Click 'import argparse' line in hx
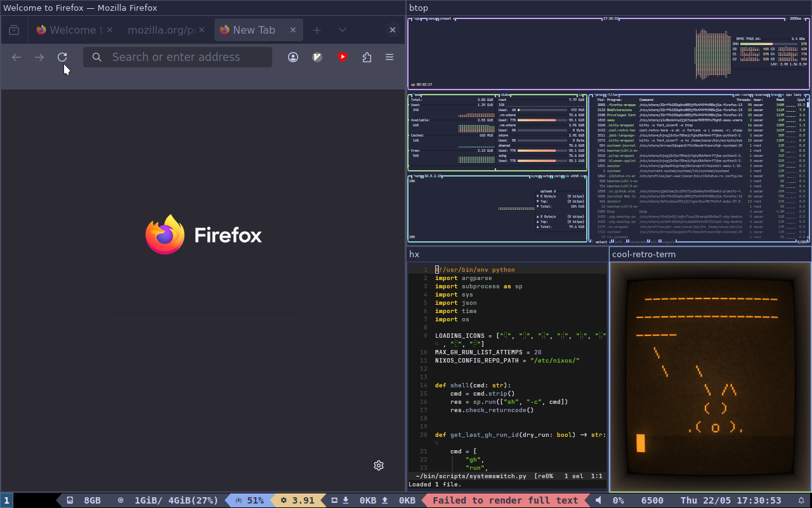The width and height of the screenshot is (812, 508). 463,277
